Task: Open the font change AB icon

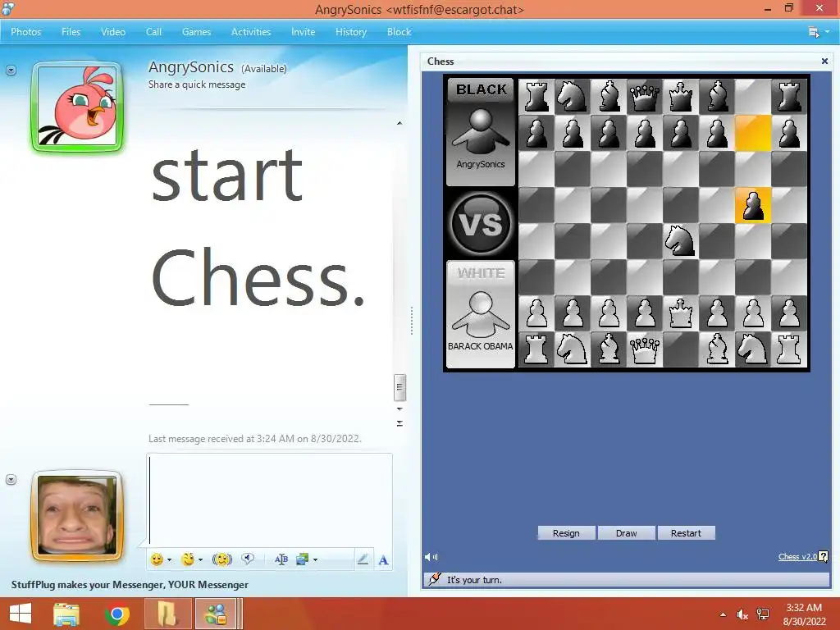Action: point(281,559)
